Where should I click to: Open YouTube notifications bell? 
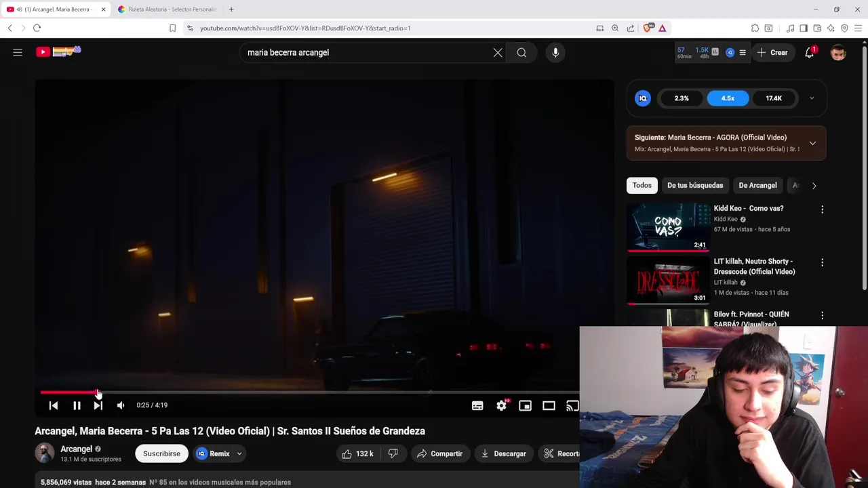coord(810,52)
